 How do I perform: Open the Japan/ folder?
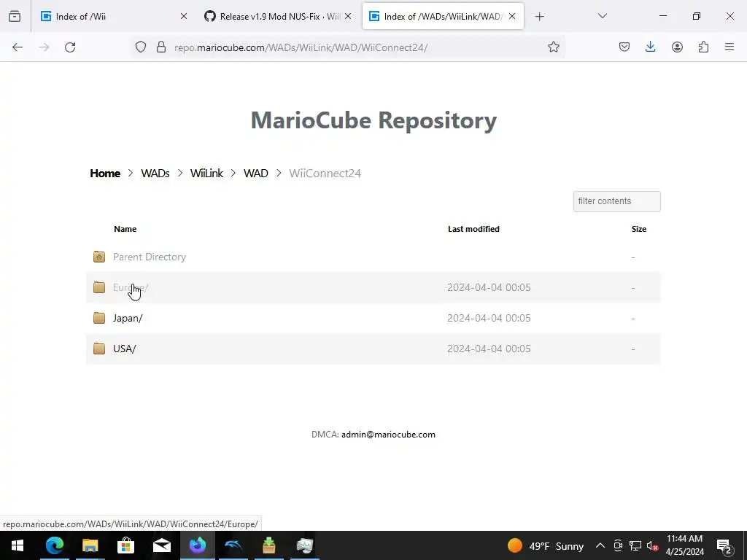pyautogui.click(x=128, y=318)
